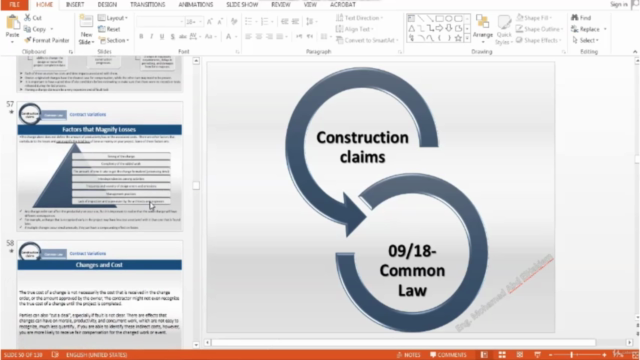The width and height of the screenshot is (640, 360).
Task: Toggle Strikethrough formatting
Action: click(x=183, y=36)
